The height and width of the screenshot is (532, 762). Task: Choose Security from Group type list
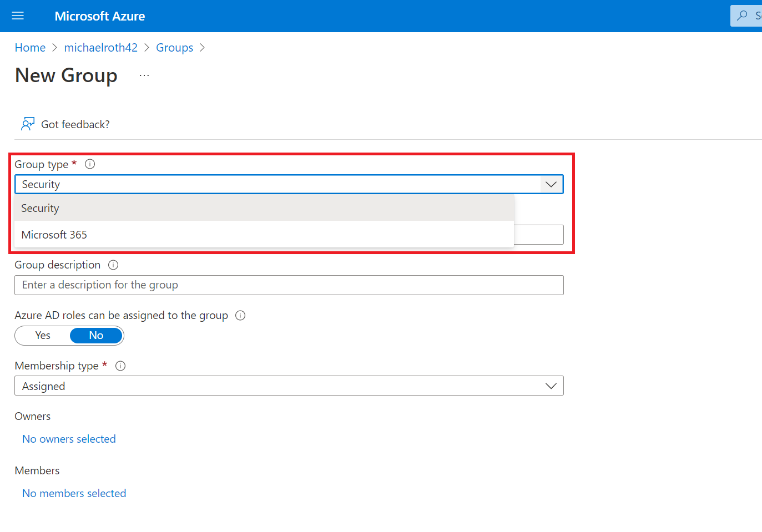264,208
